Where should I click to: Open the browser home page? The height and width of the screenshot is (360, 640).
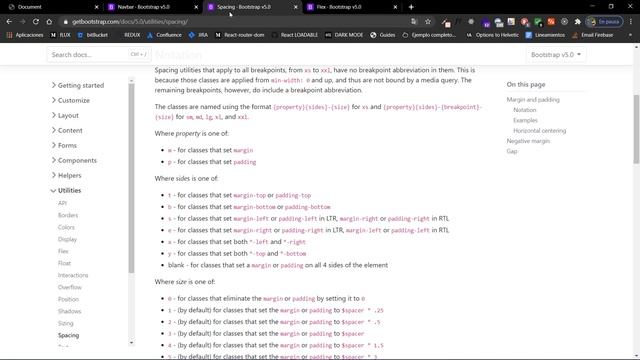tap(49, 22)
